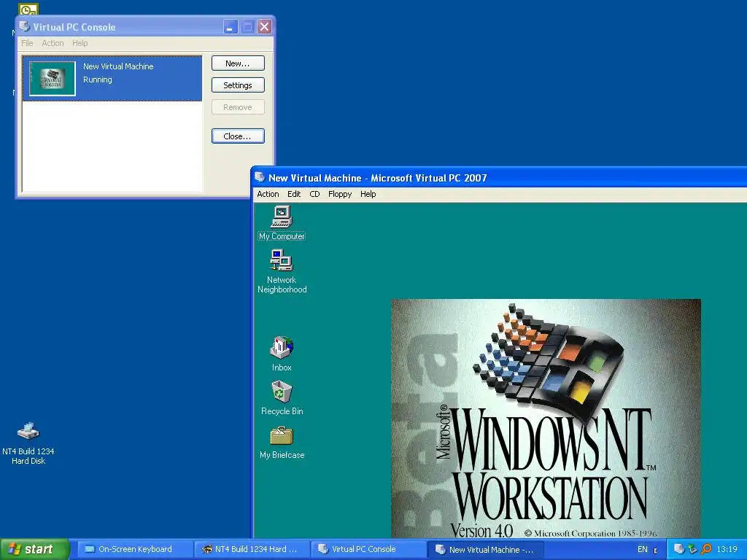Open the Inbox desktop icon
747x560 pixels.
[x=282, y=354]
